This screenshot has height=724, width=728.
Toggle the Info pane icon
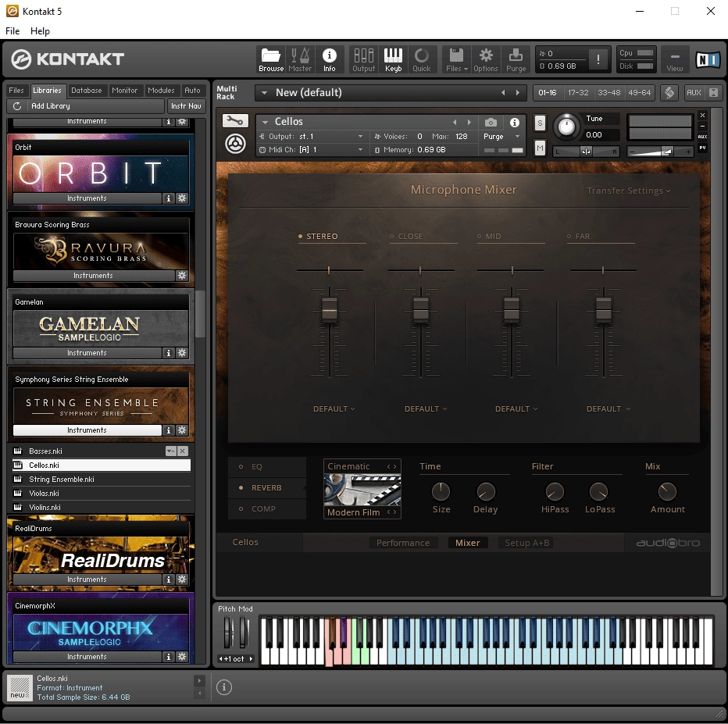click(329, 59)
